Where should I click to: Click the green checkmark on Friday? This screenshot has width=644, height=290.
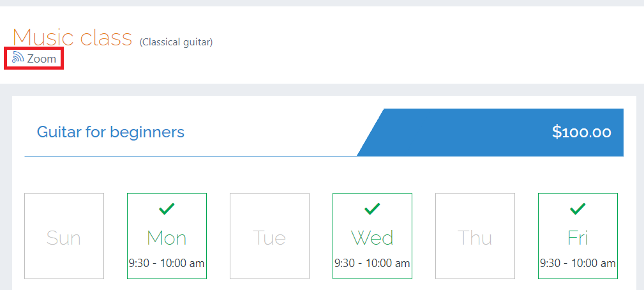(x=578, y=209)
